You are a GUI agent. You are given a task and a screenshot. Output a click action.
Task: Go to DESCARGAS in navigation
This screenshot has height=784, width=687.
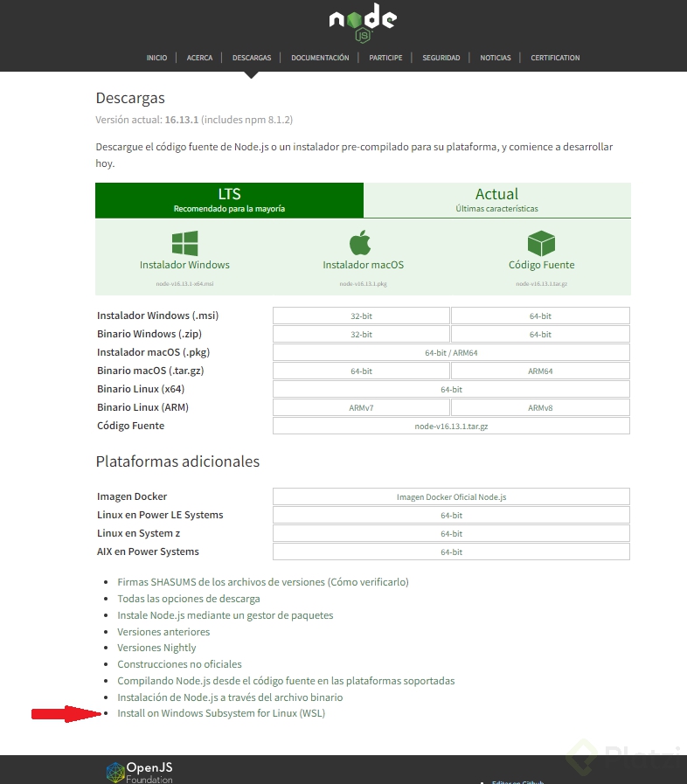252,58
